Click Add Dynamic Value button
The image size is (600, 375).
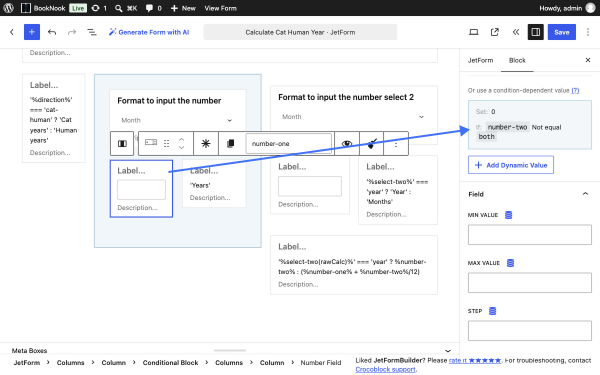point(511,165)
